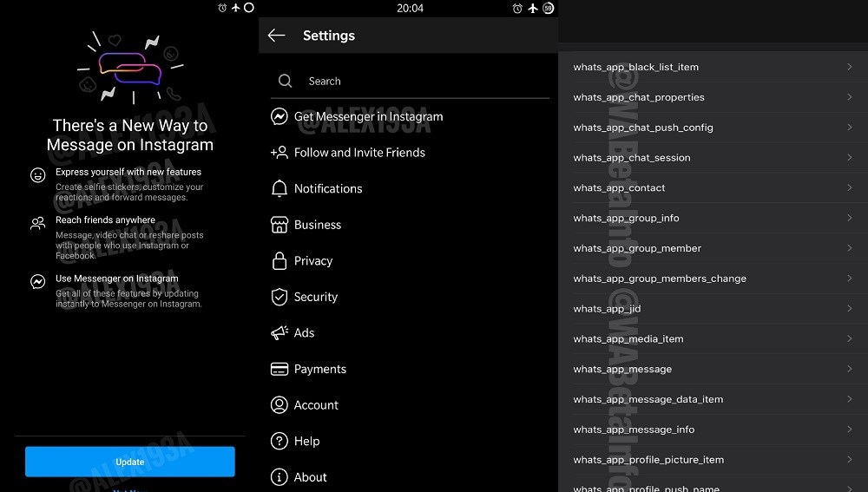Click the 20:04 clock in status bar

point(411,9)
